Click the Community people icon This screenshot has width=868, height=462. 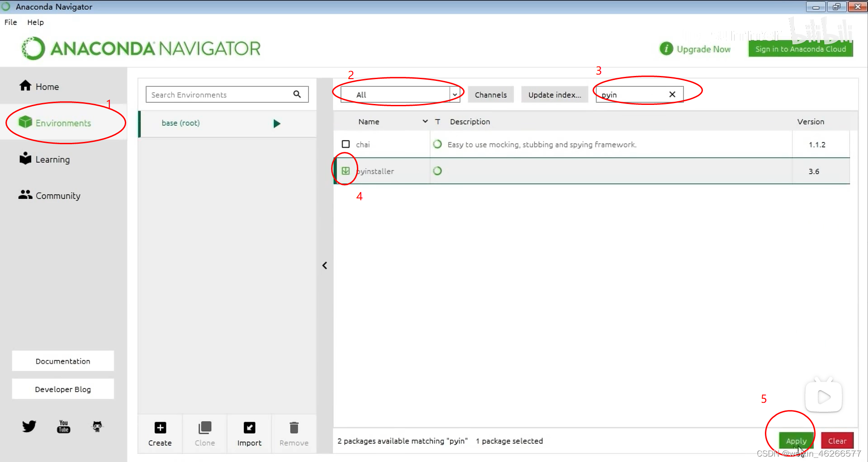[x=25, y=194]
